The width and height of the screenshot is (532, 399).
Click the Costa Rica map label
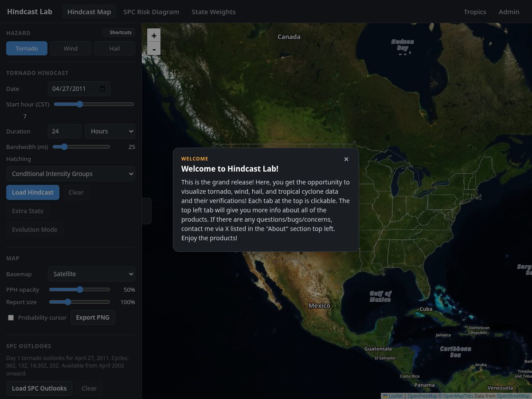click(x=409, y=376)
